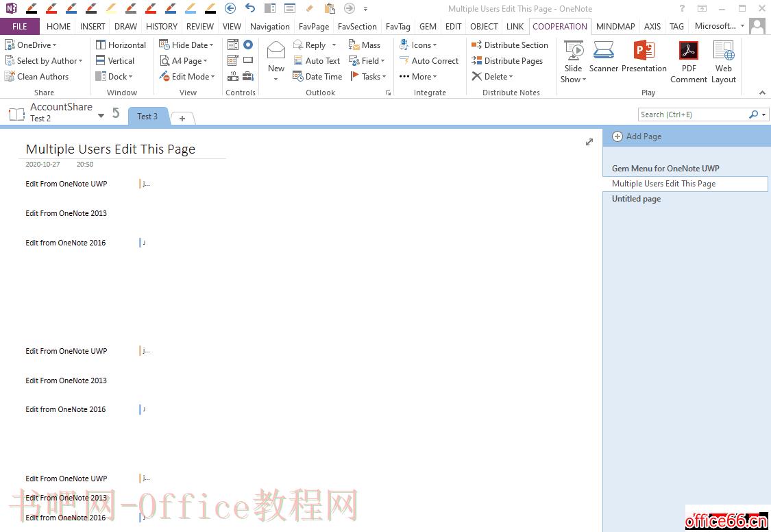771x532 pixels.
Task: Insert the calendar date picker control
Action: click(233, 60)
